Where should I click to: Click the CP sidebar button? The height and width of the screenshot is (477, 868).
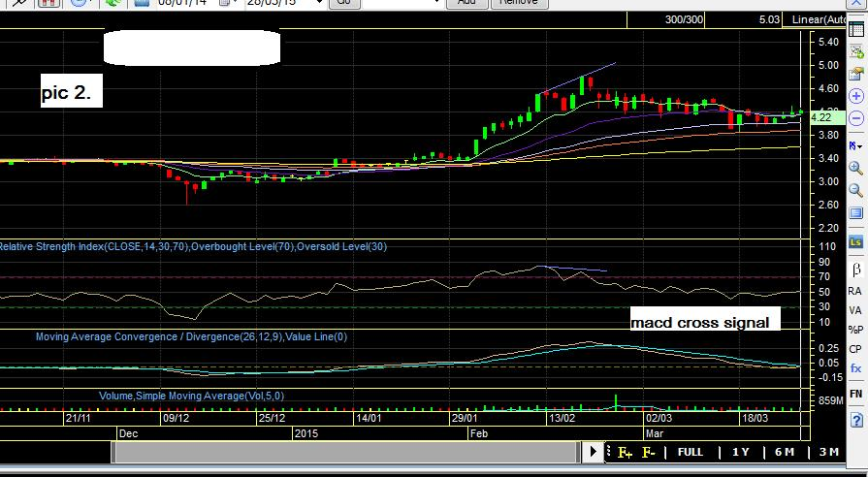tap(855, 349)
